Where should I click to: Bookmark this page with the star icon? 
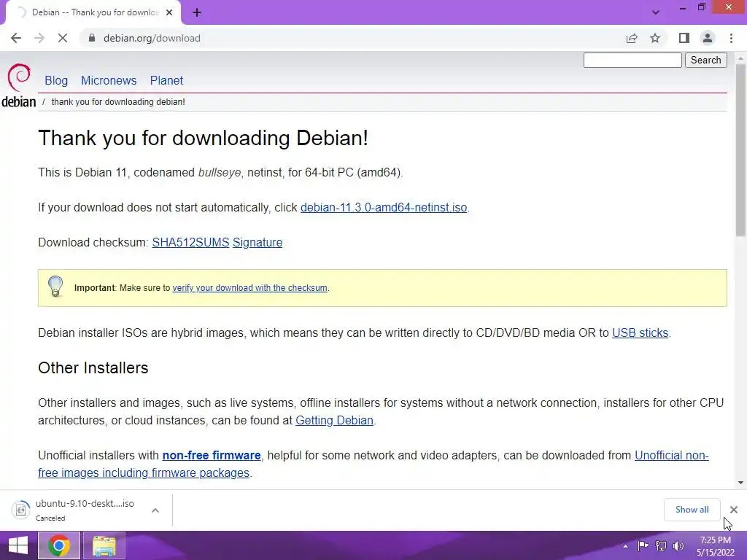tap(655, 38)
